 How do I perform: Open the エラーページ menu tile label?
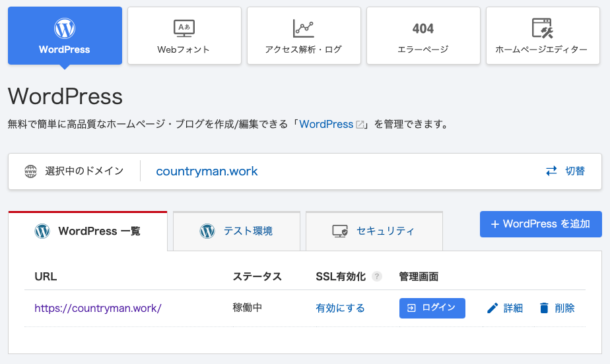(423, 49)
